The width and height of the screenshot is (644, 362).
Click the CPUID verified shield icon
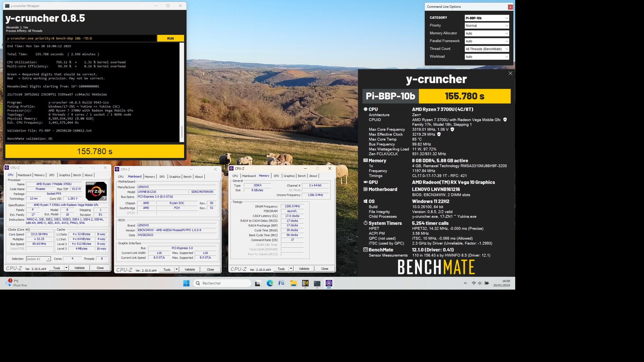pyautogui.click(x=505, y=120)
